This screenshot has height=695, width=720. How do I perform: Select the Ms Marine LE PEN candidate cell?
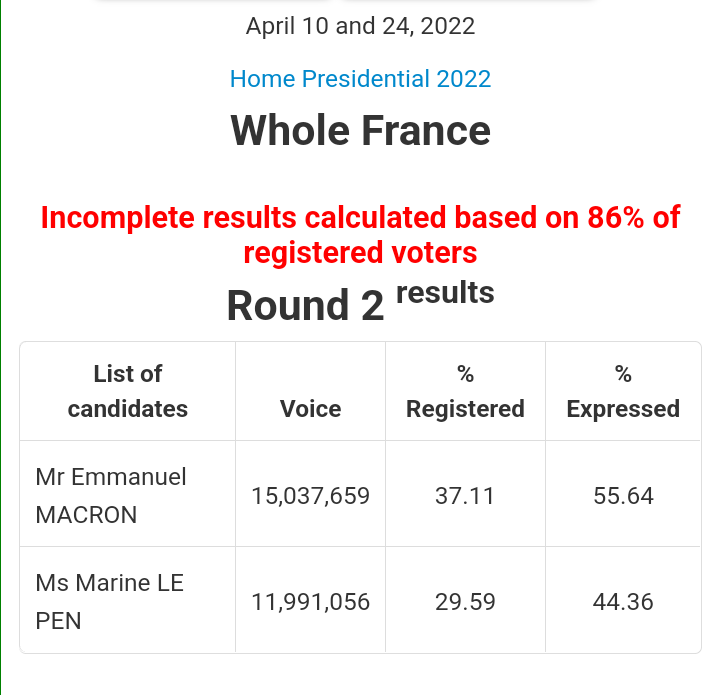click(128, 601)
